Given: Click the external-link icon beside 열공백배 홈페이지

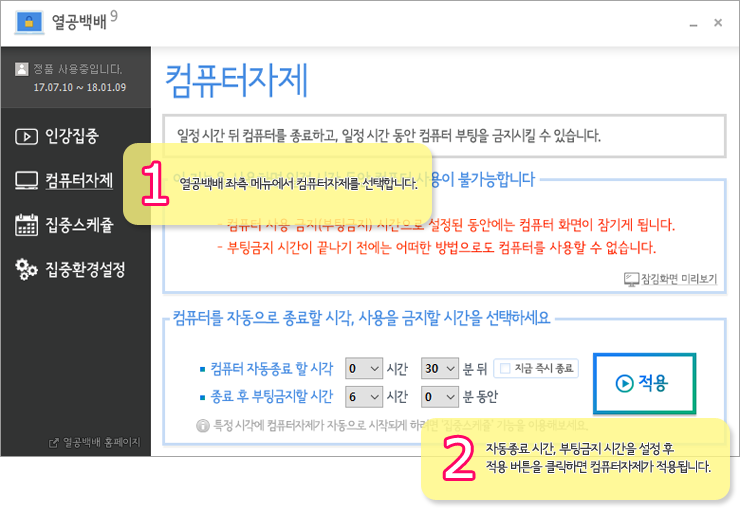Looking at the screenshot, I should point(54,443).
